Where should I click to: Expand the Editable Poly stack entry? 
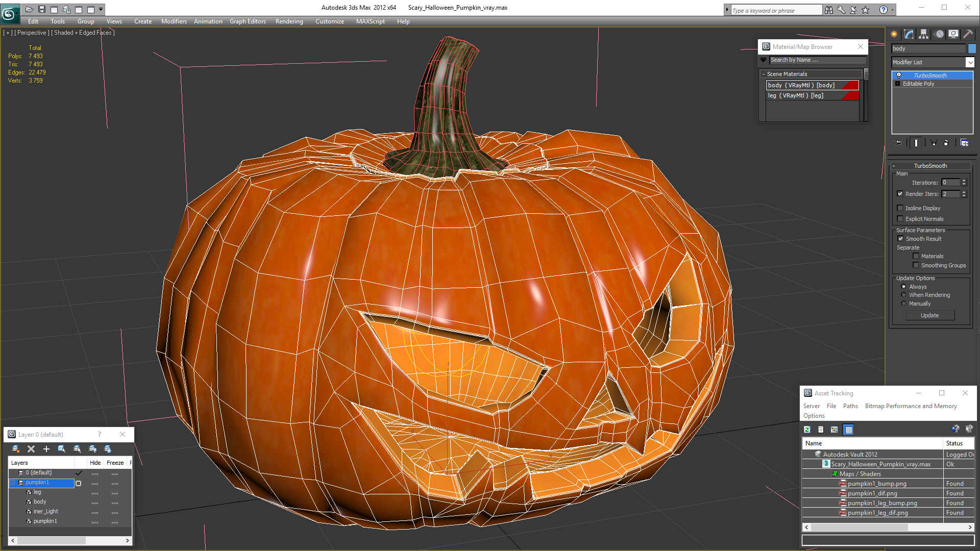(x=897, y=84)
